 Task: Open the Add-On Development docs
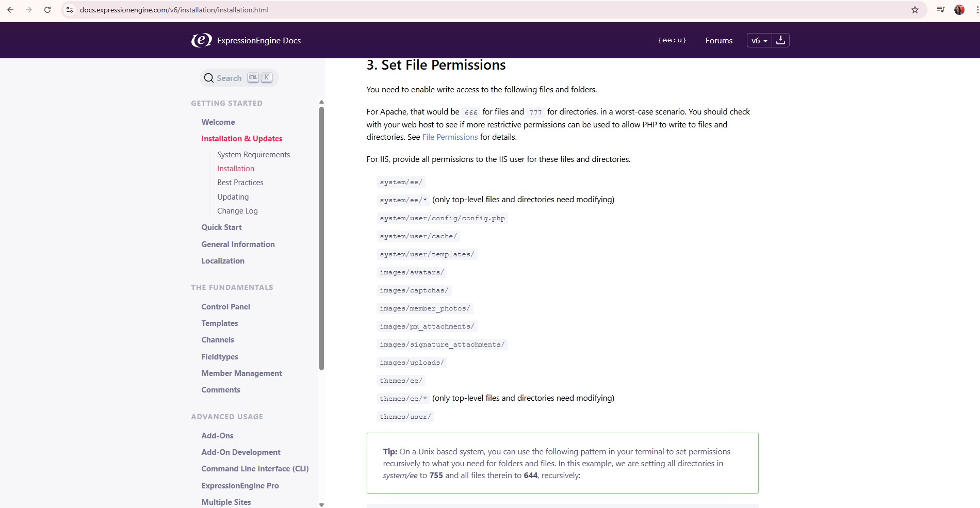pos(241,452)
